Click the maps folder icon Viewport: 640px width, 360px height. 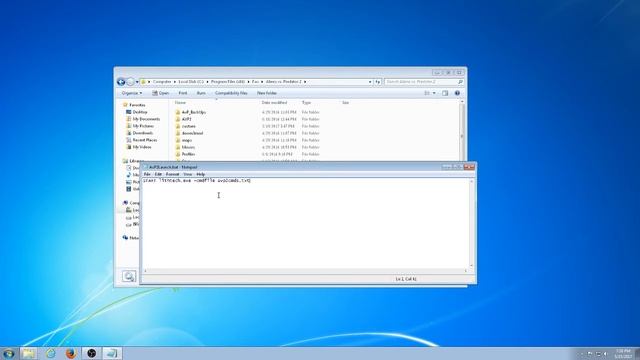point(178,140)
